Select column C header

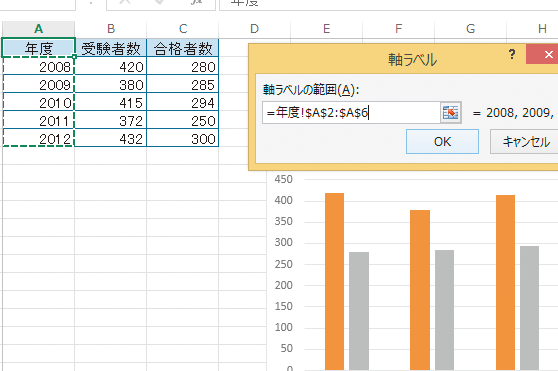[x=183, y=29]
